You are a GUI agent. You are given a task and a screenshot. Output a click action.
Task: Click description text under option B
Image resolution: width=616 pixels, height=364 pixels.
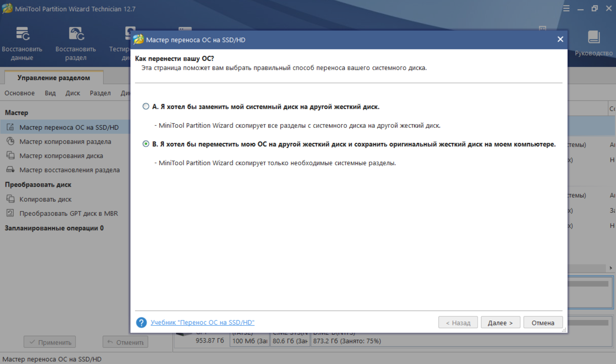(x=275, y=163)
